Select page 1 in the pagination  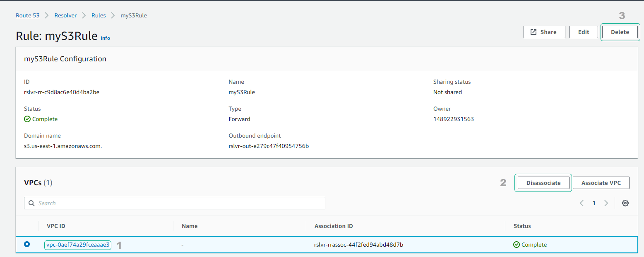coord(594,203)
